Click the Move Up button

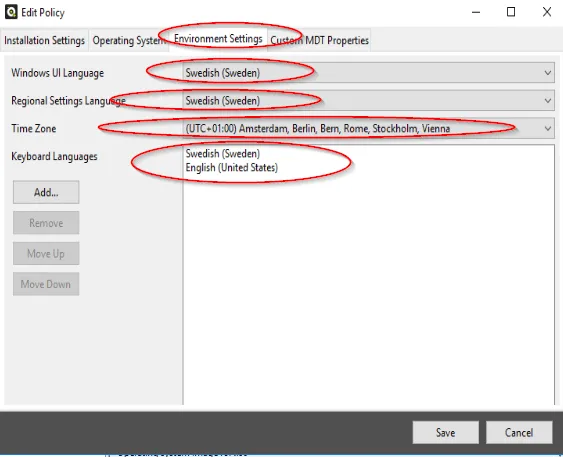coord(46,253)
